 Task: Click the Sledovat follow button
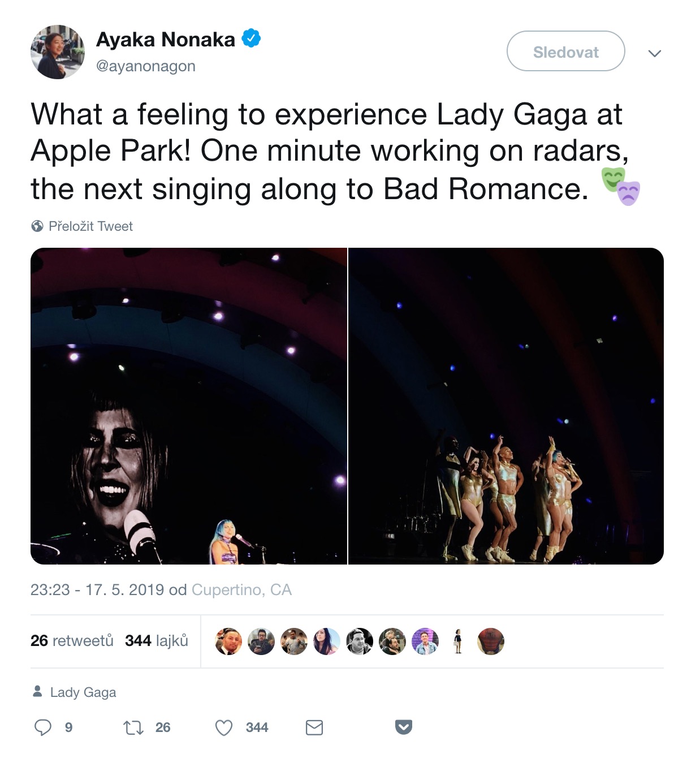pos(565,51)
